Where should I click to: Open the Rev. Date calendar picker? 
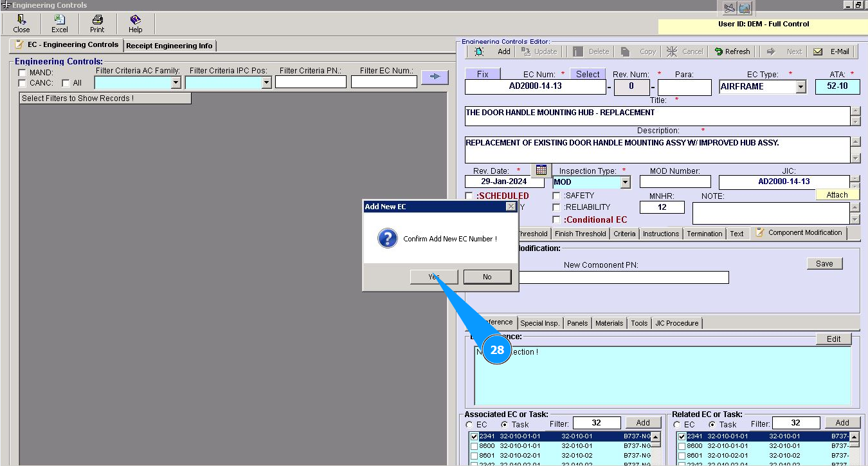click(541, 170)
